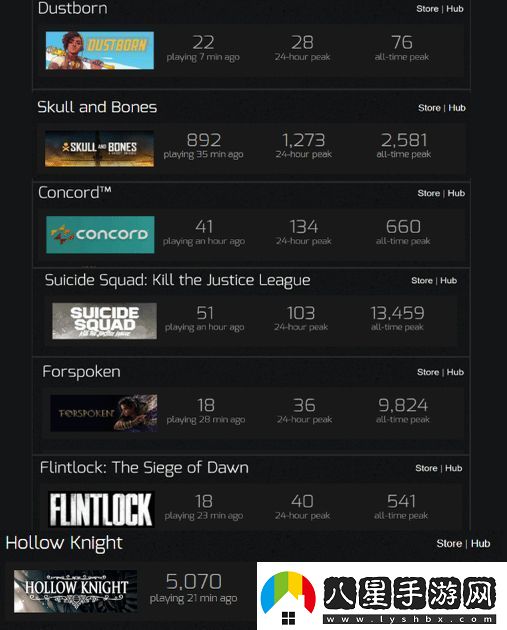Click the Forspoken banner thumbnail
507x630 pixels.
104,413
